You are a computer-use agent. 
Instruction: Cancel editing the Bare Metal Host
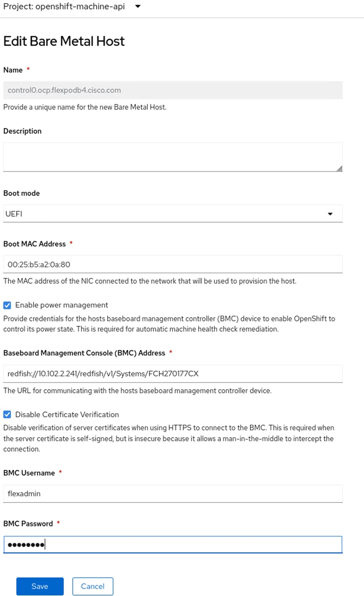(92, 586)
